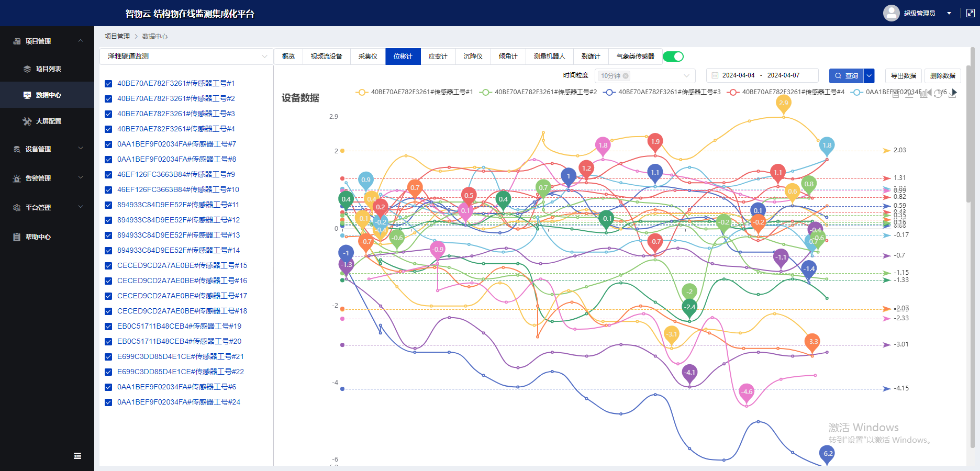Click the super admin avatar icon
This screenshot has width=980, height=471.
(891, 13)
